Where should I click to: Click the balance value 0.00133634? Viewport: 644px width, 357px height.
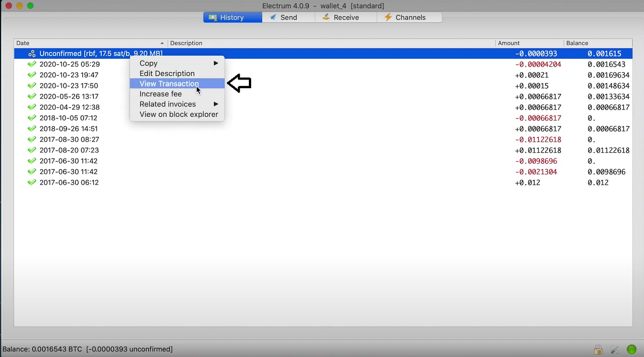[x=609, y=96]
